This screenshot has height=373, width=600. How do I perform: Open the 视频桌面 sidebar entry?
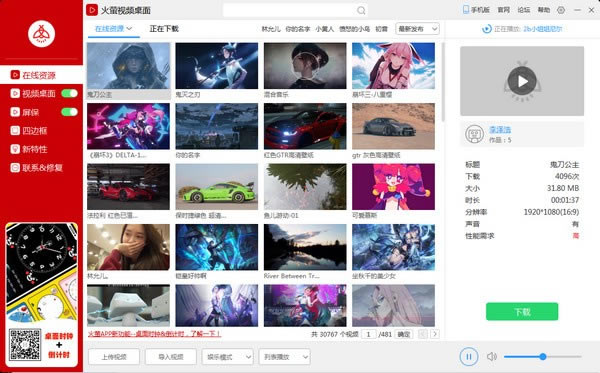pos(38,93)
